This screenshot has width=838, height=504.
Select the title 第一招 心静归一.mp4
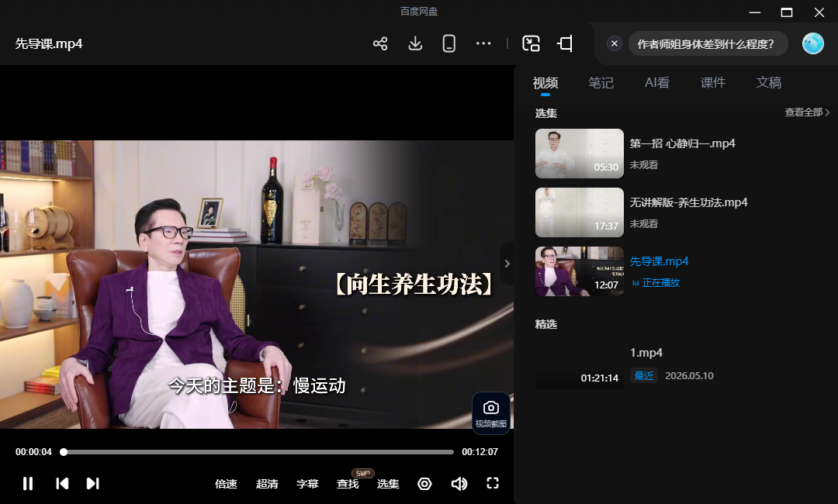(x=683, y=143)
